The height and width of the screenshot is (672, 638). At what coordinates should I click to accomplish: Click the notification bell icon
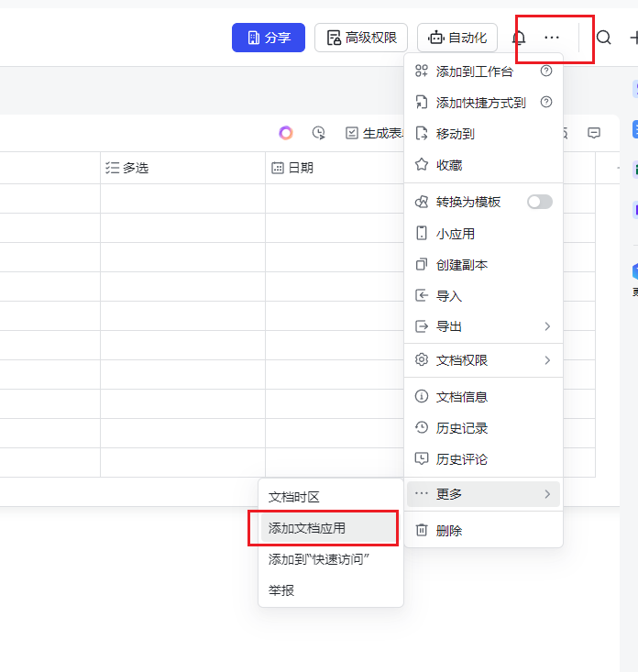[519, 38]
